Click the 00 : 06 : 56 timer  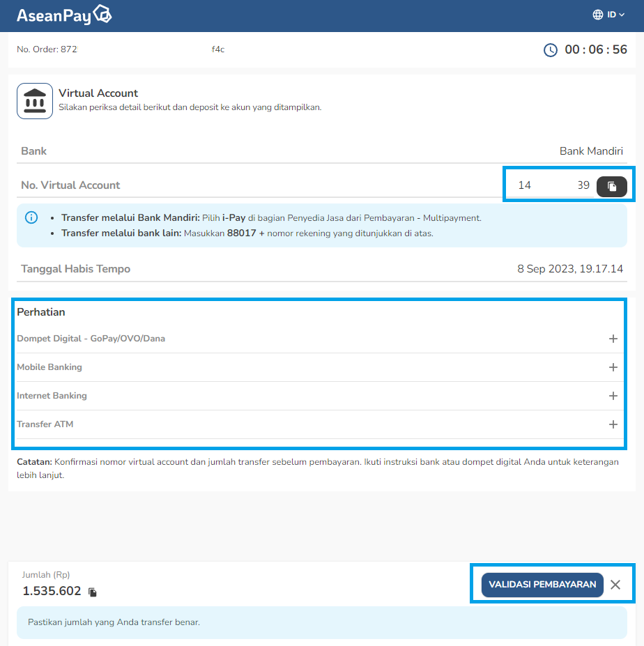pyautogui.click(x=596, y=49)
